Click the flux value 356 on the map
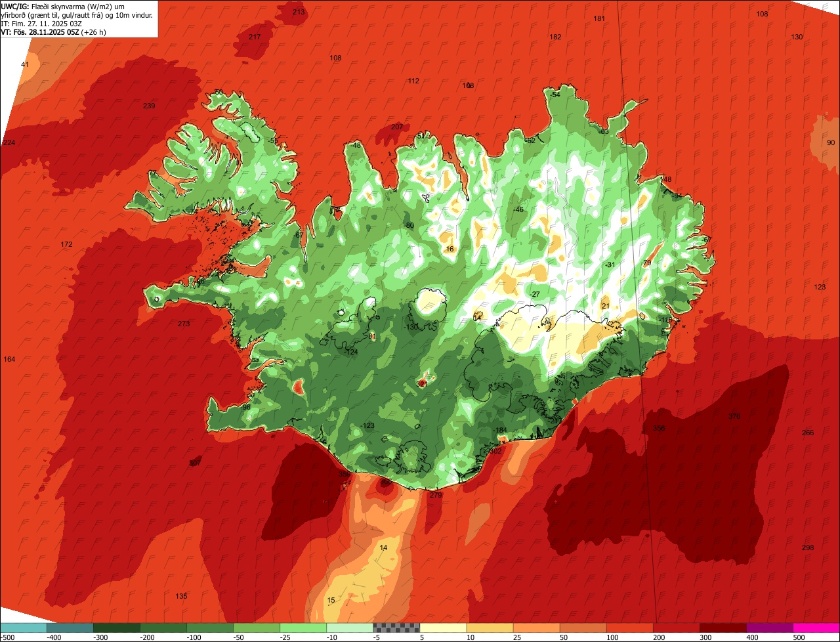This screenshot has width=840, height=642. click(659, 429)
